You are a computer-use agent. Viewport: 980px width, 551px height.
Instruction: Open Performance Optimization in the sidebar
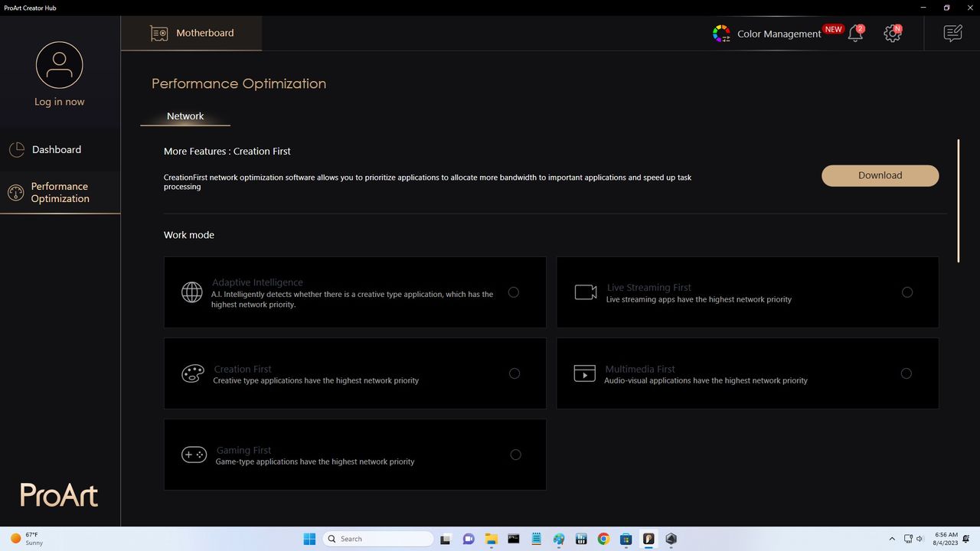click(x=60, y=192)
